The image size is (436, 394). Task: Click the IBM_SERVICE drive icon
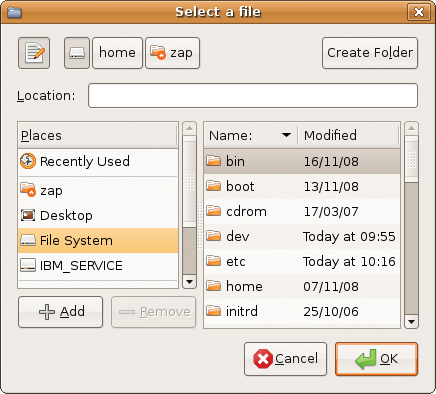pyautogui.click(x=28, y=266)
